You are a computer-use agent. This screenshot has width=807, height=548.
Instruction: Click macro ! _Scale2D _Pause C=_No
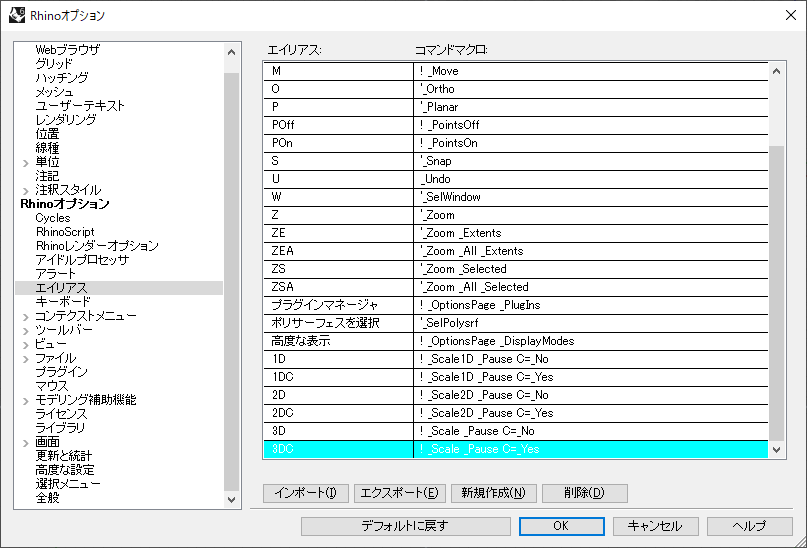tap(591, 395)
